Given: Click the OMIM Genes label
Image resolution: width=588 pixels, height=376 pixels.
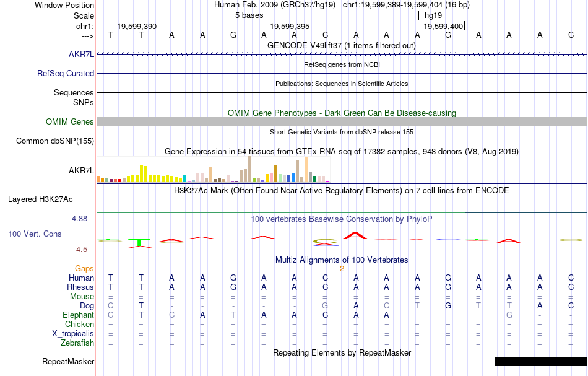Looking at the screenshot, I should 69,121.
